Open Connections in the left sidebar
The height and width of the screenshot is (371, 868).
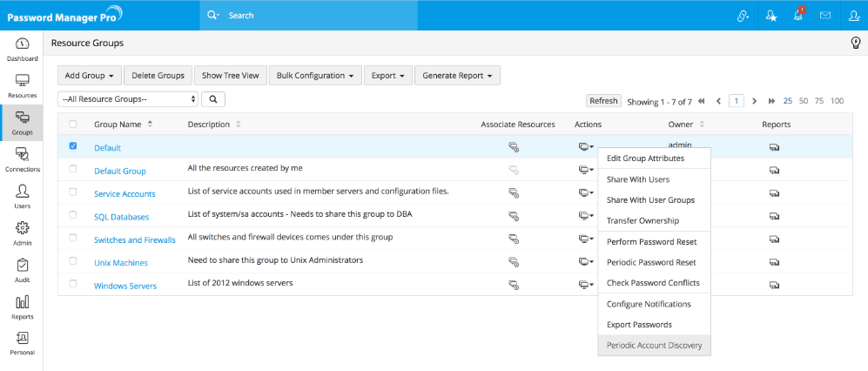pos(22,159)
